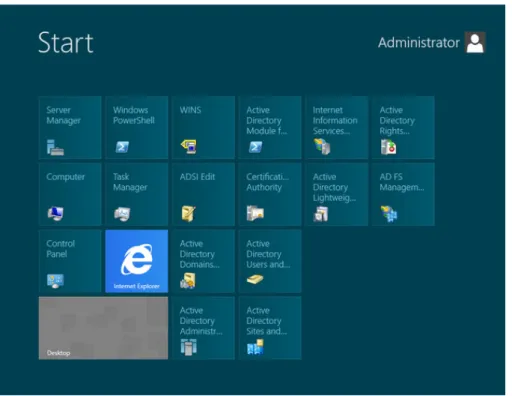Open Active Directory Rights tile
512x396 pixels.
pos(403,127)
